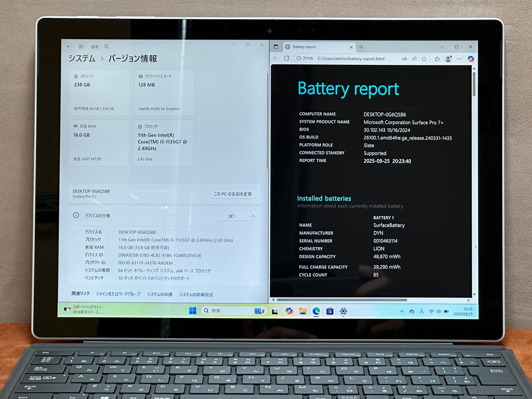Image resolution: width=532 pixels, height=399 pixels.
Task: Click the Windows Start button
Action: pyautogui.click(x=192, y=311)
